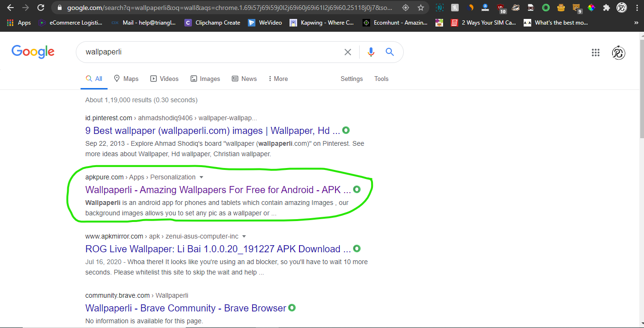This screenshot has width=644, height=328.
Task: Open the News search tab
Action: pyautogui.click(x=244, y=79)
